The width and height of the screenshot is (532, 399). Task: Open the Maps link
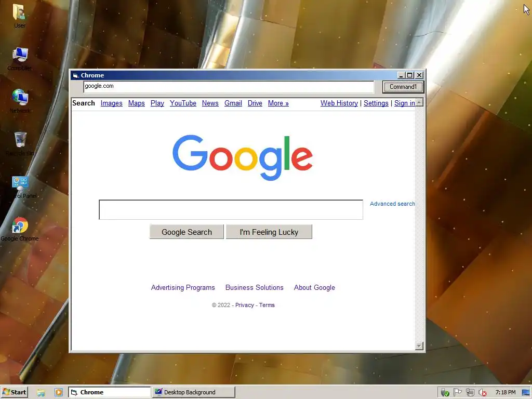click(137, 103)
